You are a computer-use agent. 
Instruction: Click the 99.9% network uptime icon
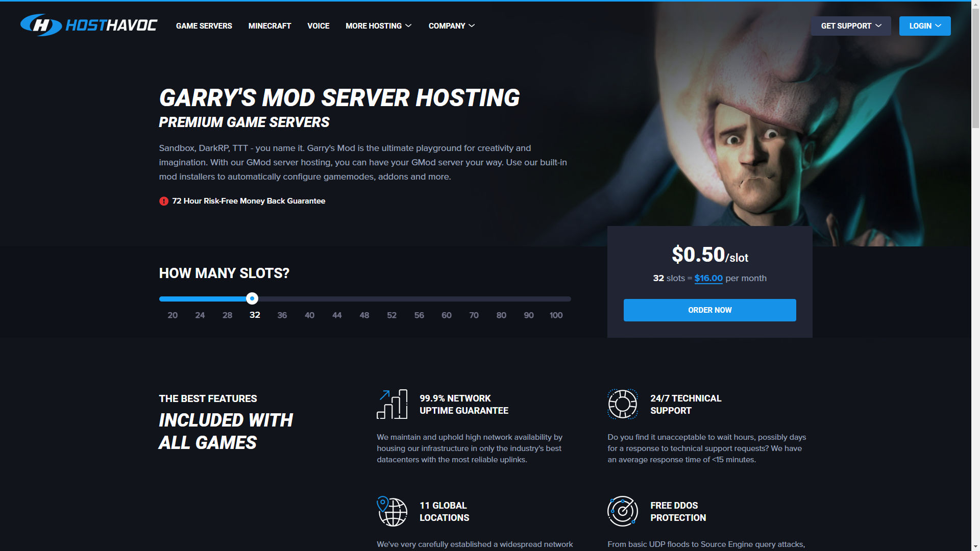point(393,403)
